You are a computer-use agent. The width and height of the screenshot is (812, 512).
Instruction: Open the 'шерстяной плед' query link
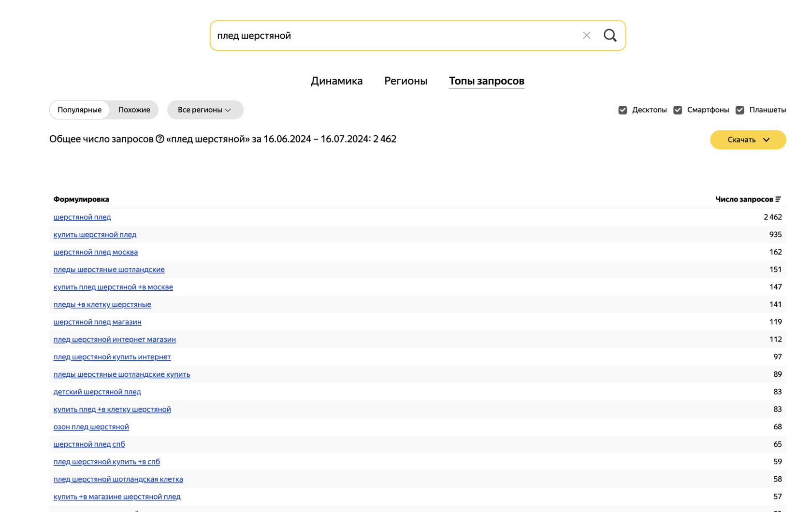coord(82,217)
